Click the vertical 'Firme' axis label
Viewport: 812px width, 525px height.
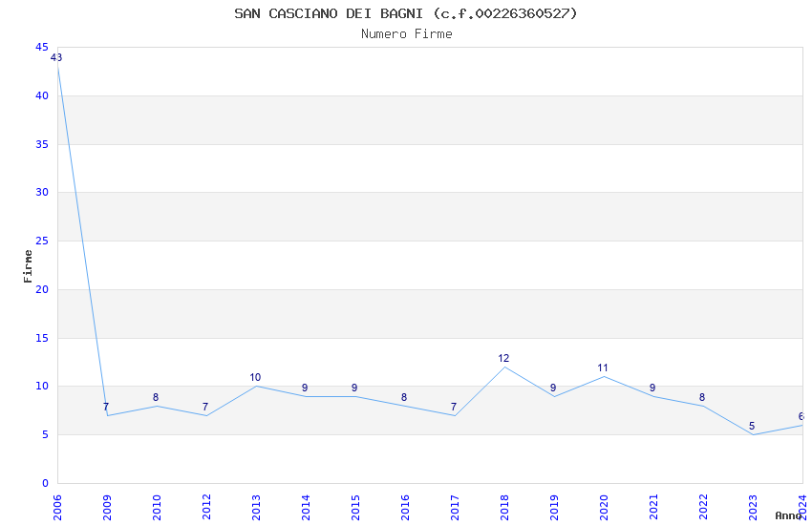click(28, 266)
